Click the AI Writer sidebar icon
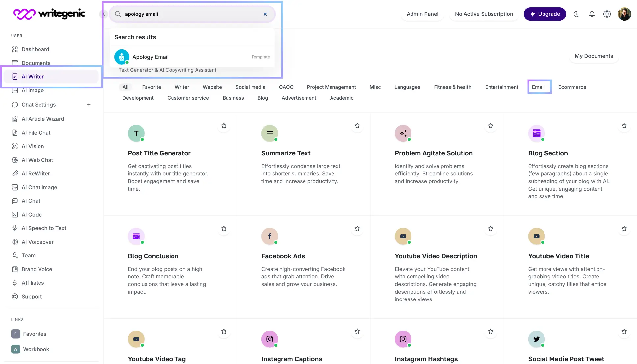Screen dimensions: 637x364 tap(14, 76)
